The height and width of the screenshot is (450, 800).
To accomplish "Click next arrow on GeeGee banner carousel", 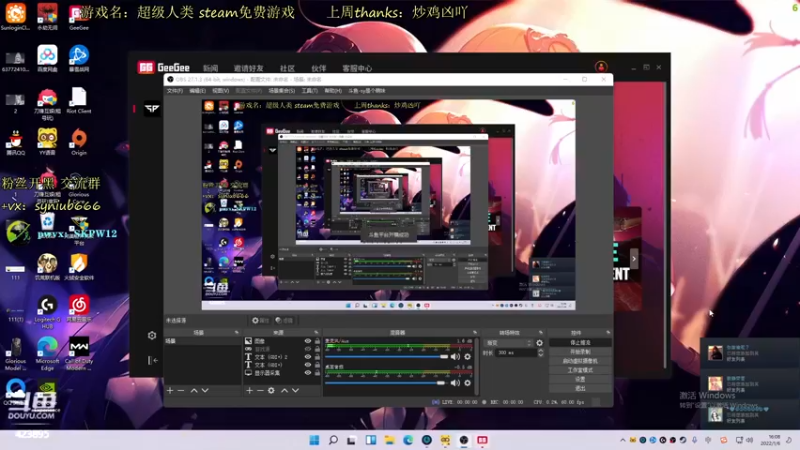I will tap(634, 259).
